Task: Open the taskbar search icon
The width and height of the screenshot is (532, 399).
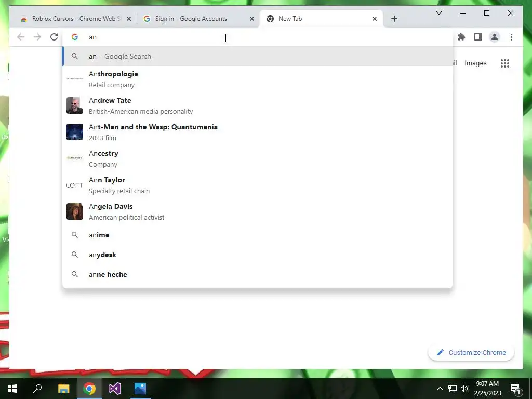Action: click(x=37, y=389)
